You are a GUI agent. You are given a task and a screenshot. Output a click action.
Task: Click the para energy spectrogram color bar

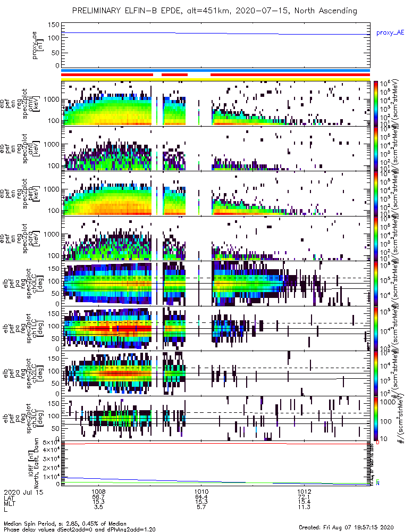375,238
